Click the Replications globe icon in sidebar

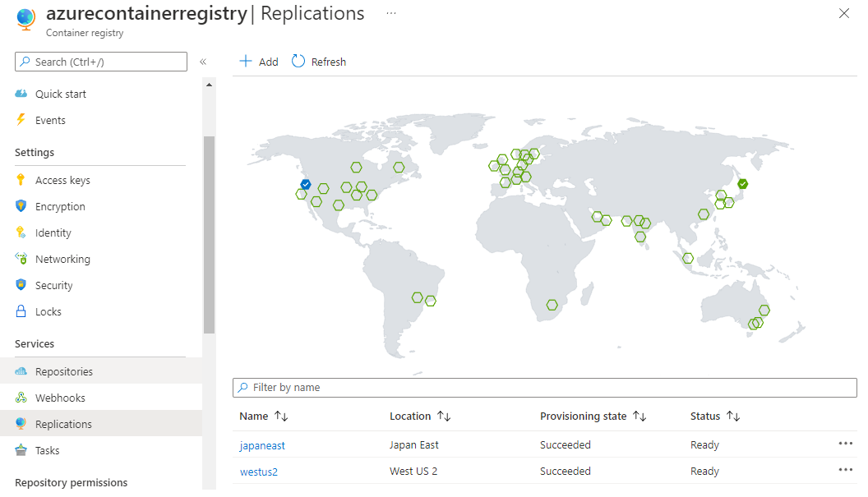tap(21, 423)
